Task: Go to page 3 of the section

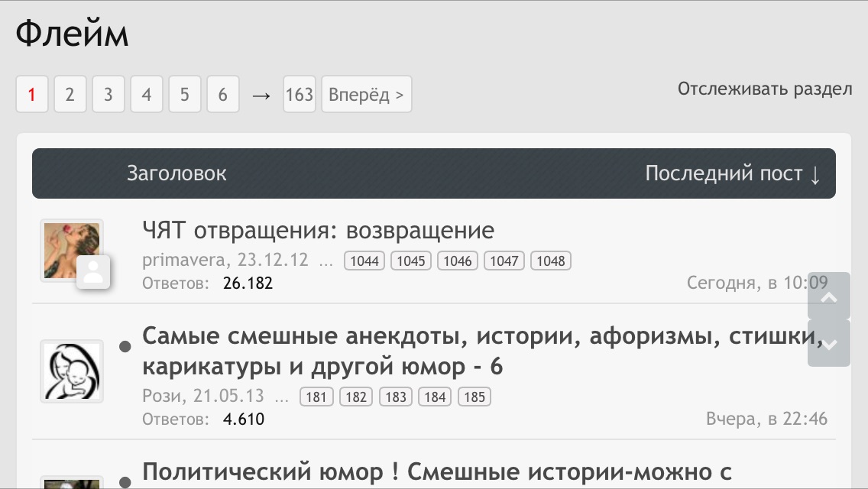Action: click(x=108, y=94)
